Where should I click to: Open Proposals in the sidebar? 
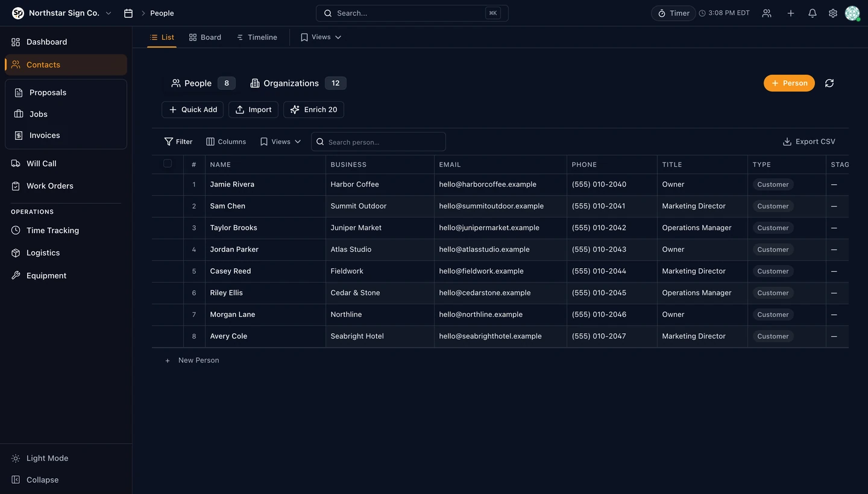[66, 92]
